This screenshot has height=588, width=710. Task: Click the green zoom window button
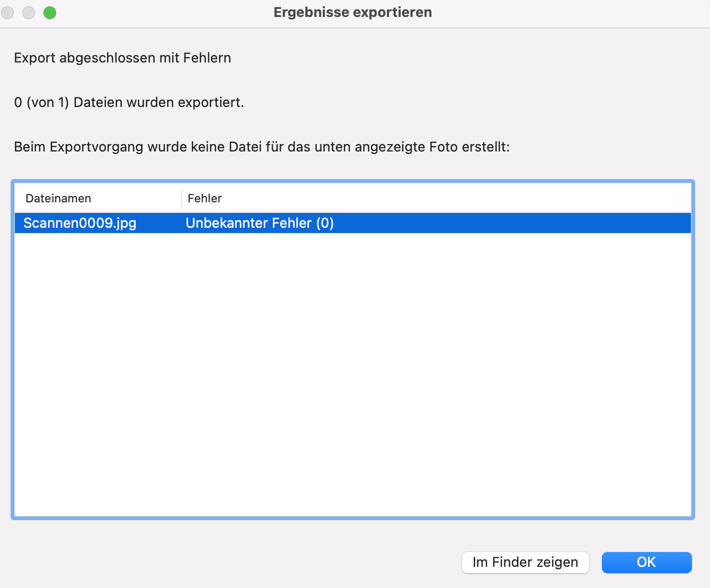pyautogui.click(x=50, y=13)
